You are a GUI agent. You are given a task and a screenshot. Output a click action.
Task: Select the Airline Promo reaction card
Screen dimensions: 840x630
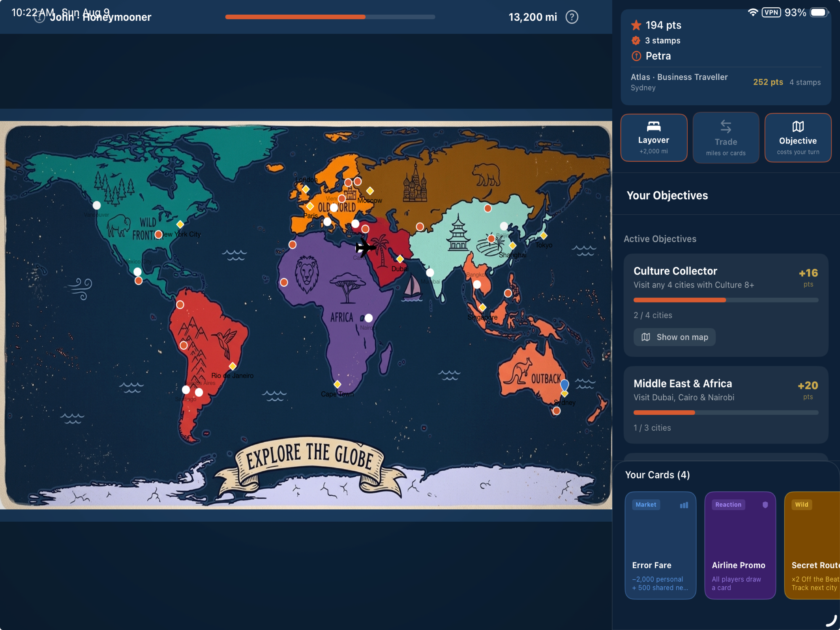click(x=740, y=545)
